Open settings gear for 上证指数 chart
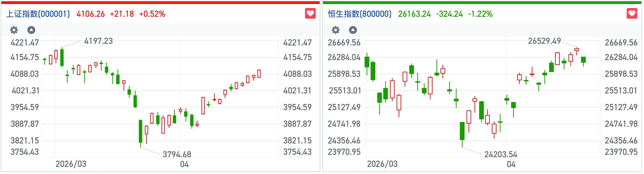 click(x=14, y=30)
